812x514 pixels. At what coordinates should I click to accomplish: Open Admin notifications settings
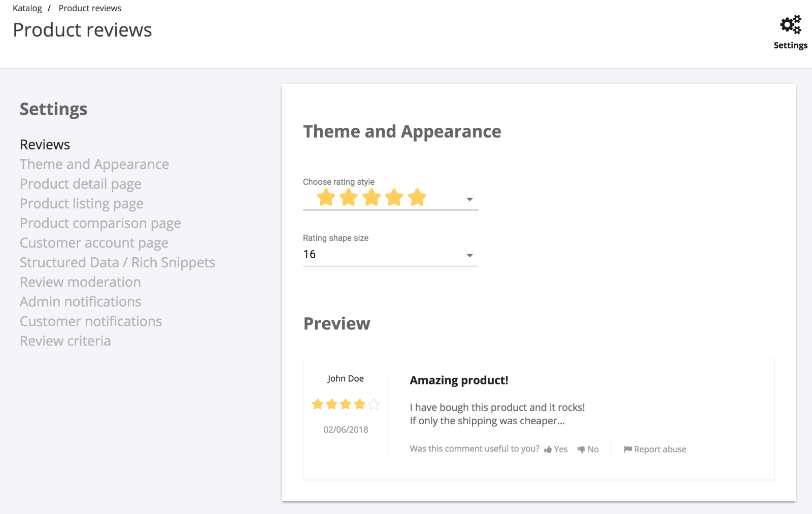[x=81, y=302]
